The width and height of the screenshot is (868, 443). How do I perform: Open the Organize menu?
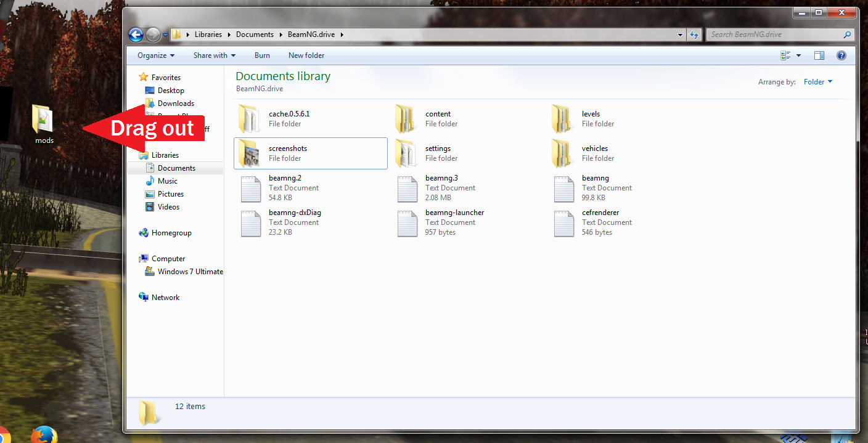coord(156,55)
